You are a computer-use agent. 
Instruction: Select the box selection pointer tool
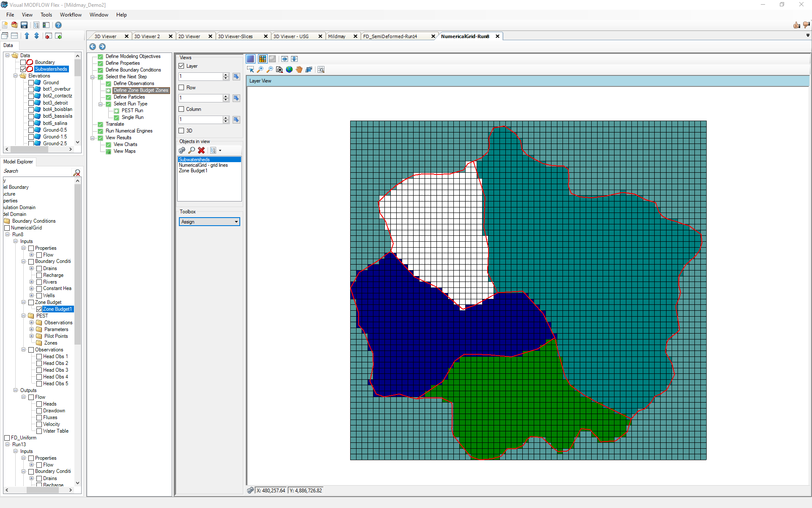[251, 69]
